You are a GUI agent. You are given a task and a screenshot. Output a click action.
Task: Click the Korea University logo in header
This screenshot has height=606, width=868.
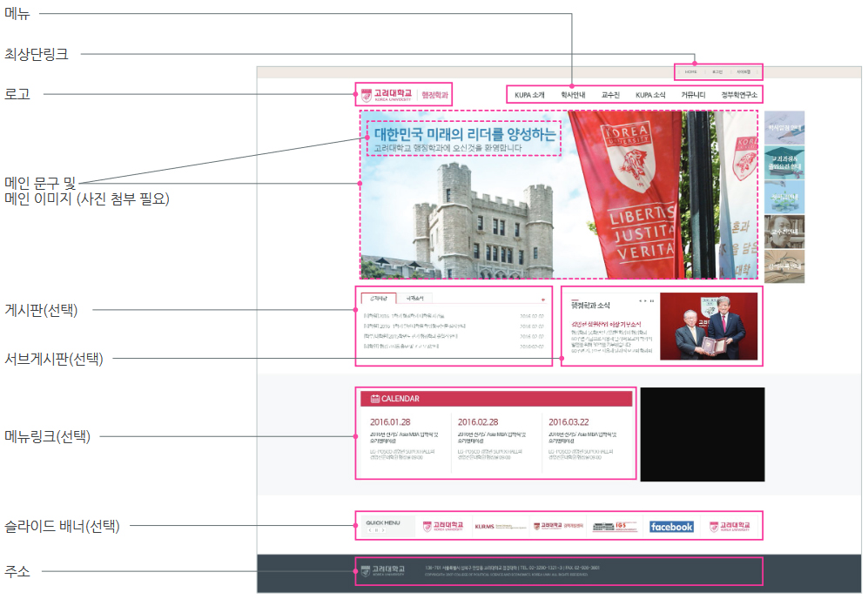coord(387,95)
